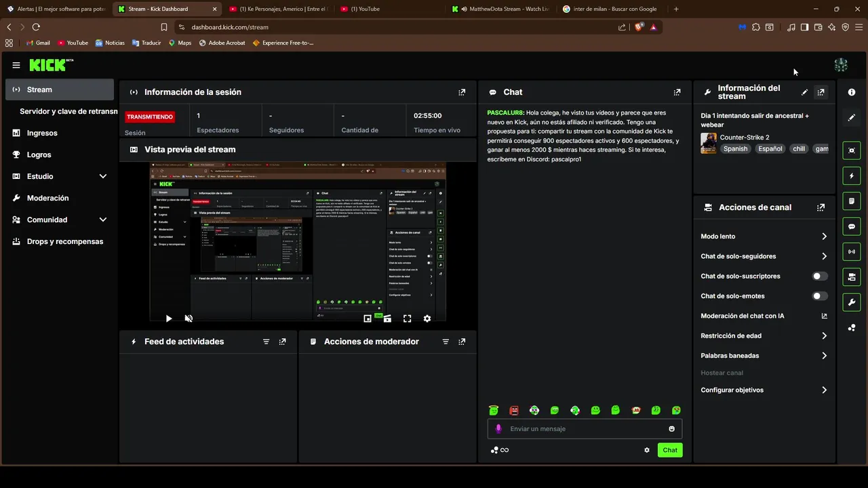Click the dots icon at sidebar bottom

[x=852, y=327]
